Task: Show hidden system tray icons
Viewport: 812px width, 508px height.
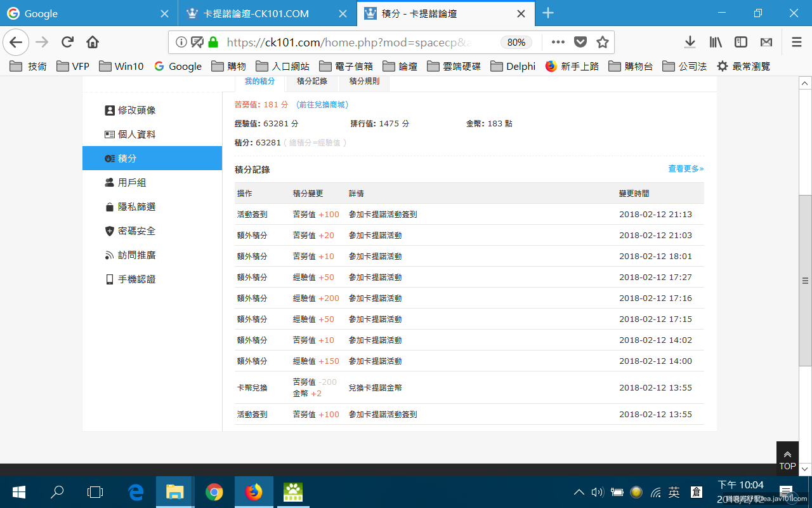Action: click(579, 492)
